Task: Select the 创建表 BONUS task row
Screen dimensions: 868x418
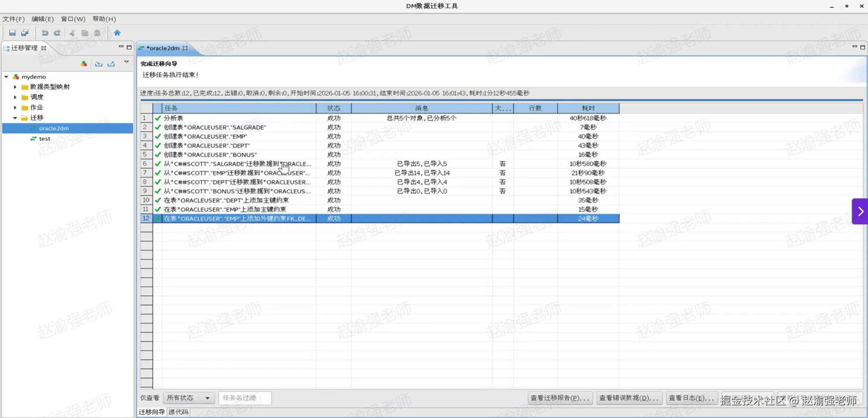Action: coord(380,155)
